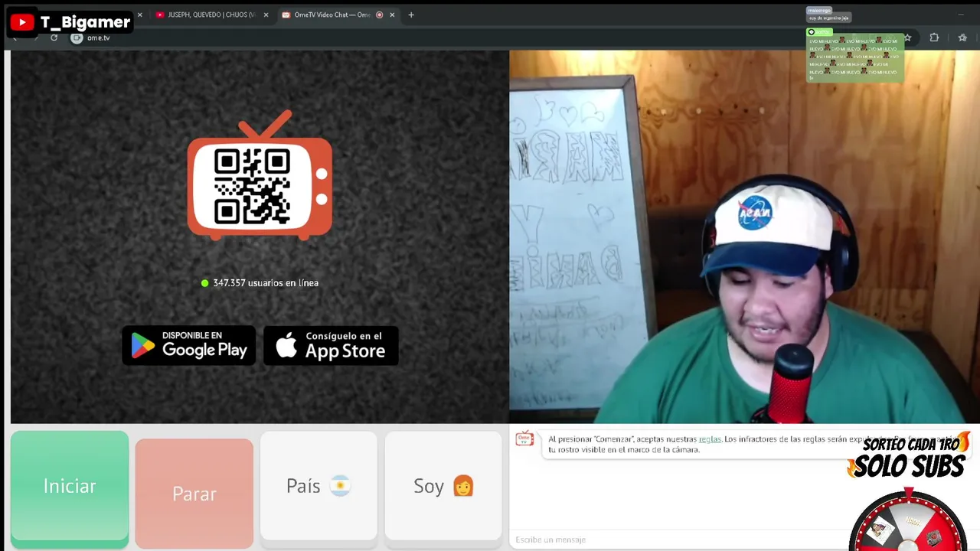The width and height of the screenshot is (980, 551).
Task: Start a chat with the Iniciar button
Action: (x=70, y=487)
